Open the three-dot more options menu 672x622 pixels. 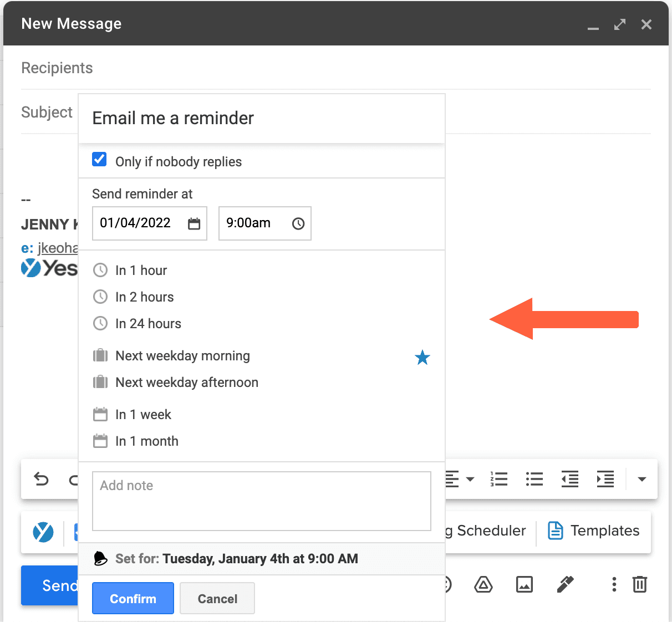tap(614, 584)
